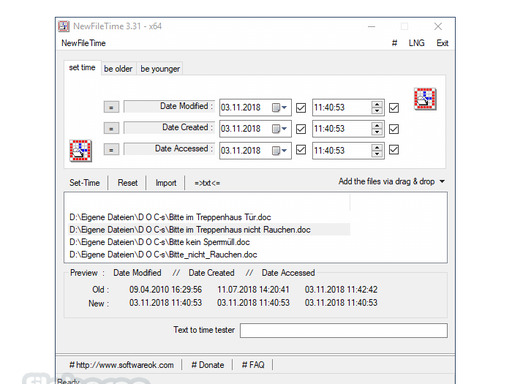Click the Import button

[166, 183]
